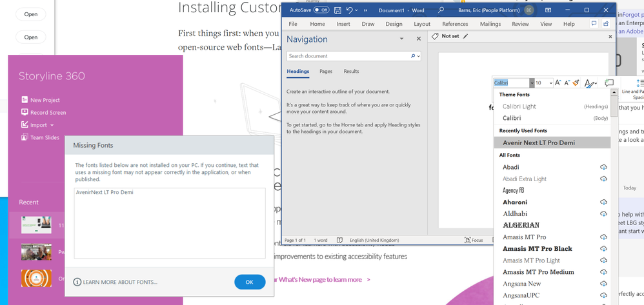Click download cloud icon beside Aharoni
This screenshot has width=644, height=305.
(603, 202)
